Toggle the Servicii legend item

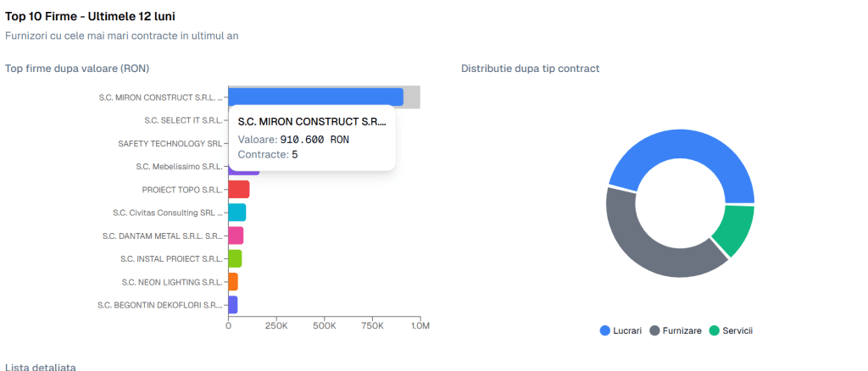click(732, 330)
